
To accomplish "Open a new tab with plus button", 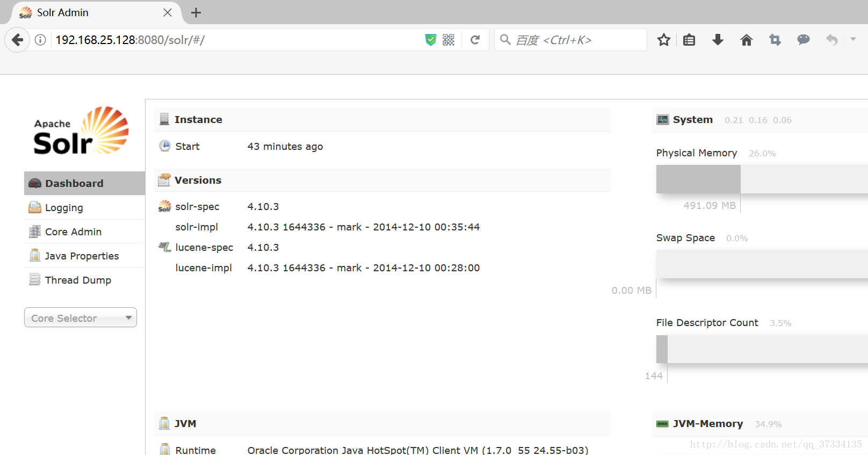I will (196, 12).
